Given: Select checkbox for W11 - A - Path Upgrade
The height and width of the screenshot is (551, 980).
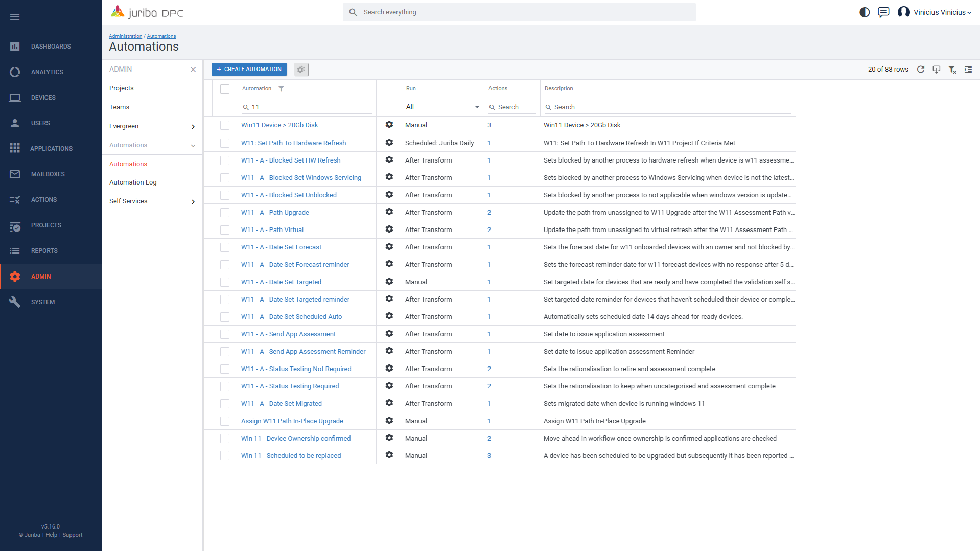Looking at the screenshot, I should click(225, 213).
